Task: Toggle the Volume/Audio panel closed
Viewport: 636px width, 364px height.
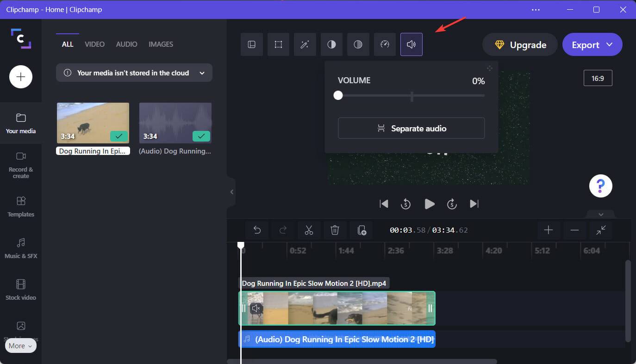Action: pyautogui.click(x=411, y=44)
